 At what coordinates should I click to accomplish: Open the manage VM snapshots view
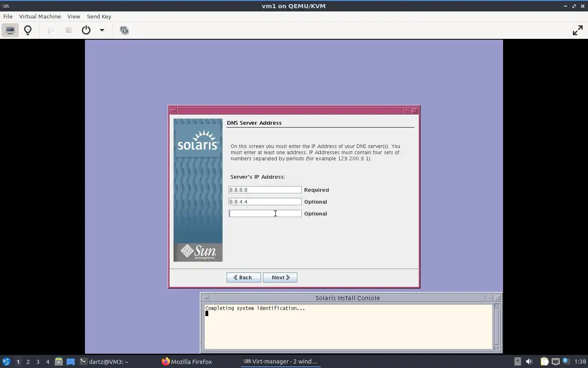[124, 30]
